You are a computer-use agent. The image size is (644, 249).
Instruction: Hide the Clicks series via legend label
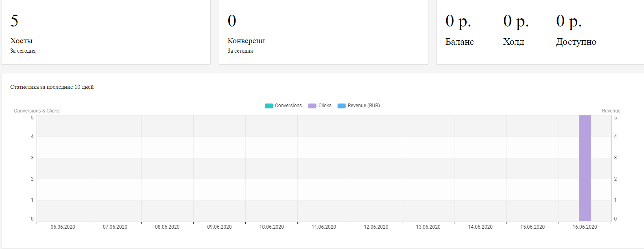coord(325,106)
